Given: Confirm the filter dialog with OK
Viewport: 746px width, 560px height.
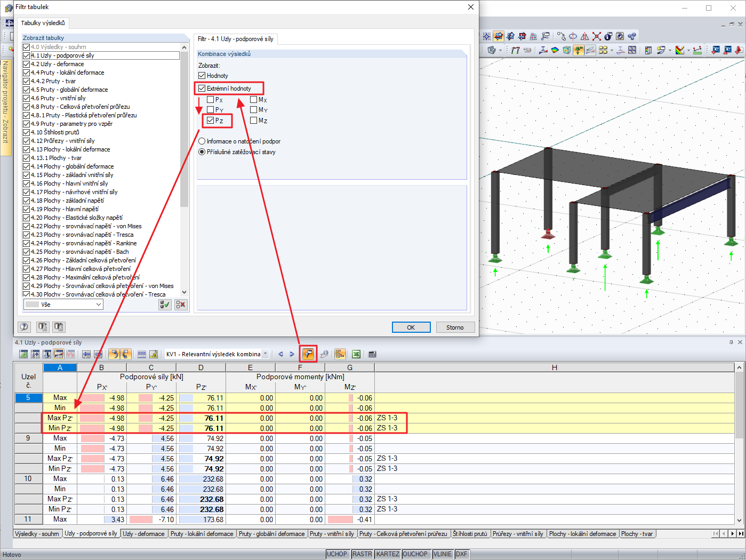Looking at the screenshot, I should pos(411,327).
